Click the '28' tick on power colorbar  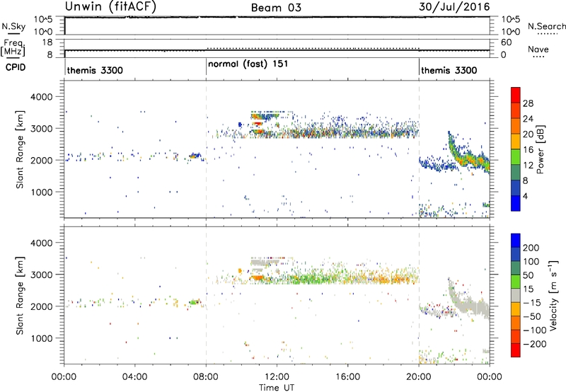(528, 103)
